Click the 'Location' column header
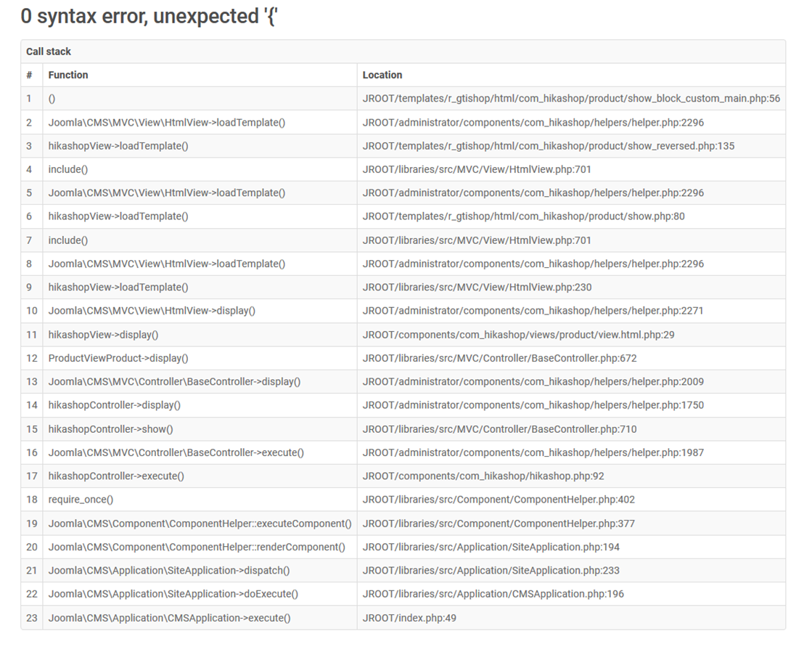Viewport: 812px width, 655px height. click(x=382, y=75)
